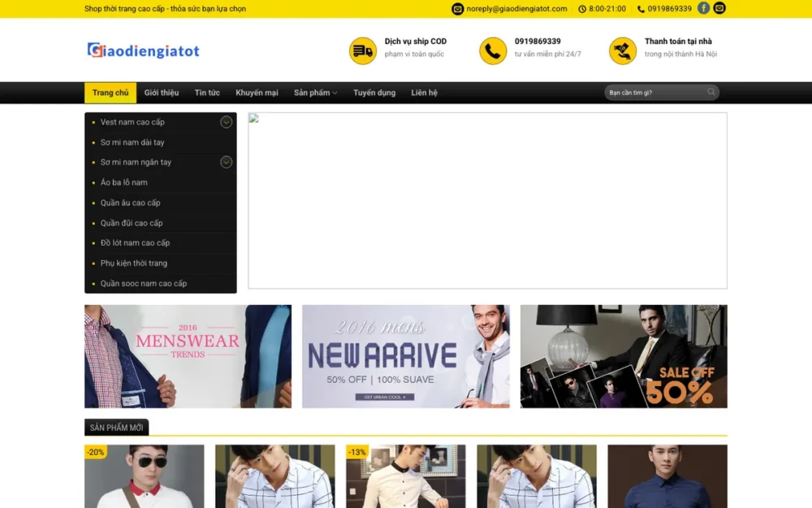
Task: Open the Facebook icon in top bar
Action: tap(703, 8)
